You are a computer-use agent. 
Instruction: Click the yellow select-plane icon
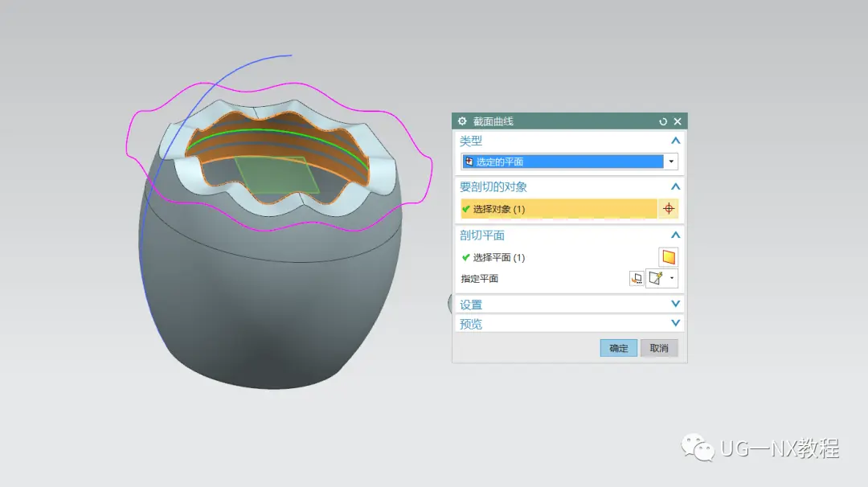click(x=669, y=257)
